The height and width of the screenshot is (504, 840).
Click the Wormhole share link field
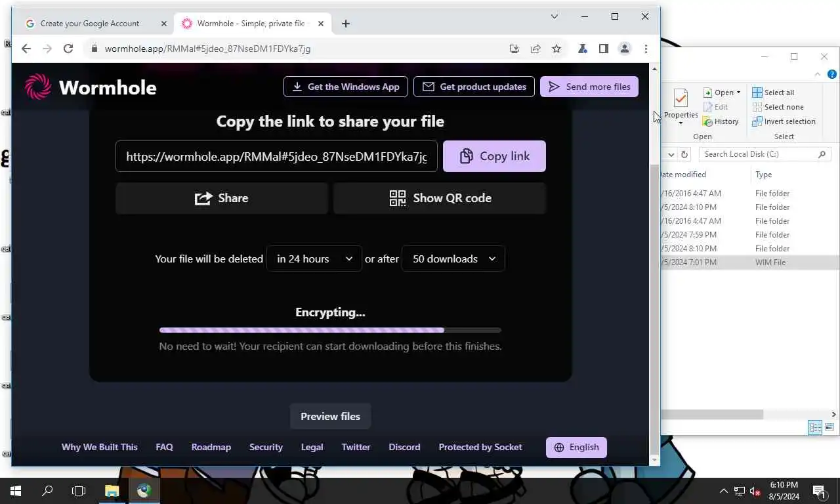(276, 156)
